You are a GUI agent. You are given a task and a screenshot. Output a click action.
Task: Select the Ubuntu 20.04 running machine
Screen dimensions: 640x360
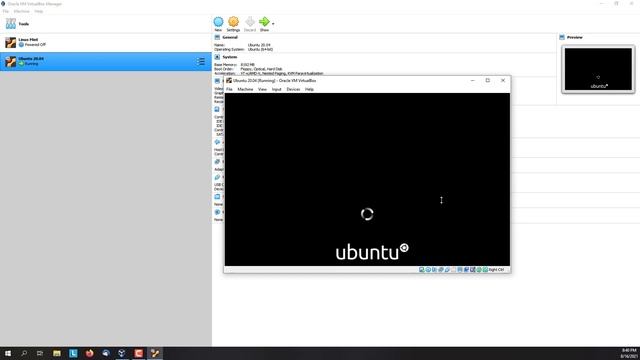(106, 61)
